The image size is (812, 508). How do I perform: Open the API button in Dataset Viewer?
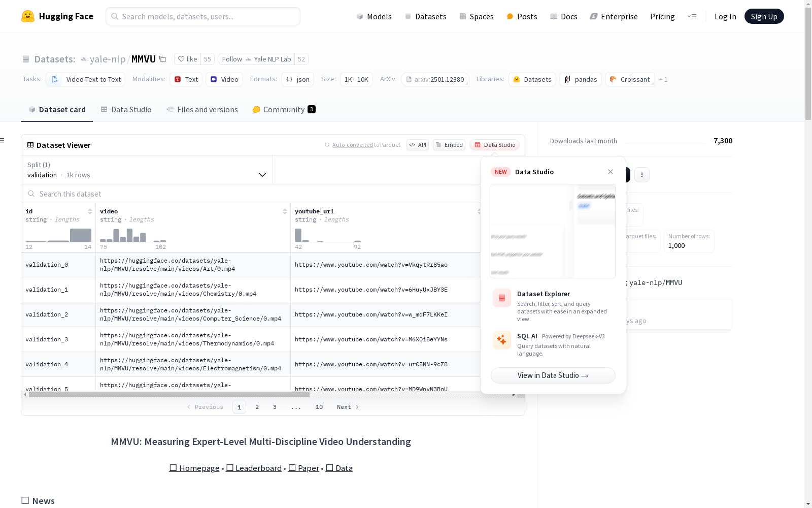click(418, 145)
